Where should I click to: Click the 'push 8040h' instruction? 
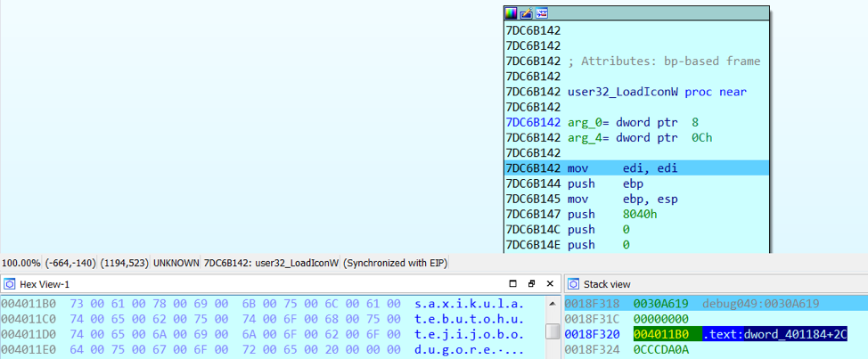tap(613, 214)
